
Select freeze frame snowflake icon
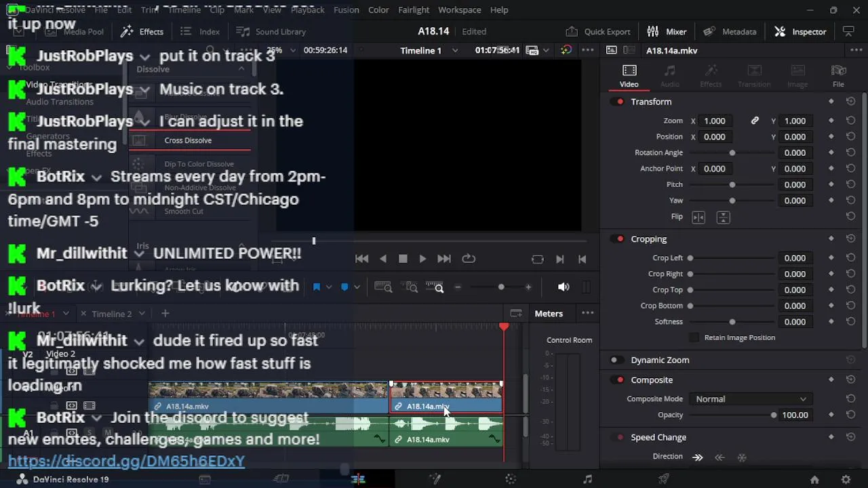pos(742,457)
